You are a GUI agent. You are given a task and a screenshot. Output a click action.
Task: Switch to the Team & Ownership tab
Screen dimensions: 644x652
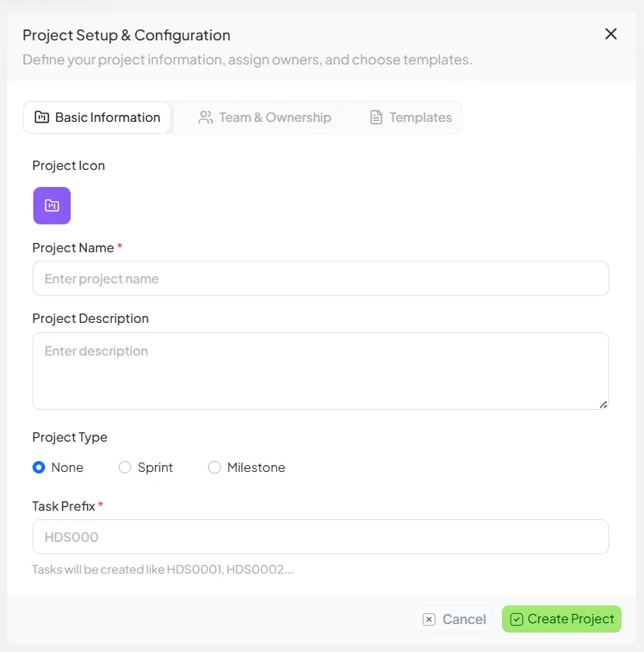pyautogui.click(x=266, y=117)
